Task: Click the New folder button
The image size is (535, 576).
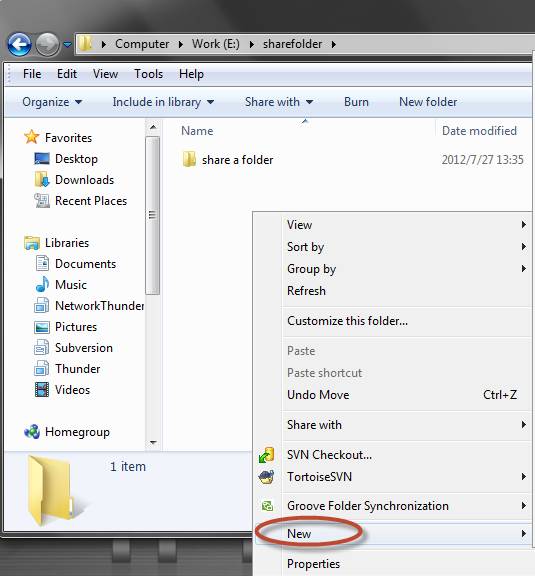Action: tap(428, 102)
